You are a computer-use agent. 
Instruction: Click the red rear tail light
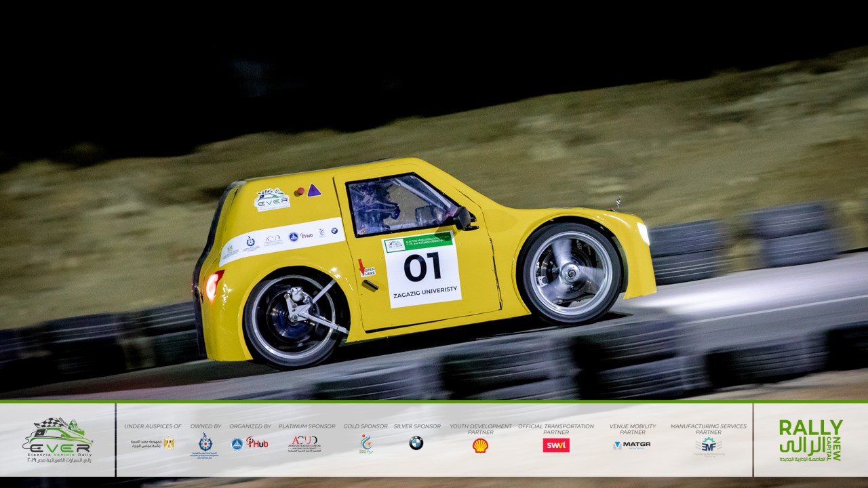[x=214, y=285]
